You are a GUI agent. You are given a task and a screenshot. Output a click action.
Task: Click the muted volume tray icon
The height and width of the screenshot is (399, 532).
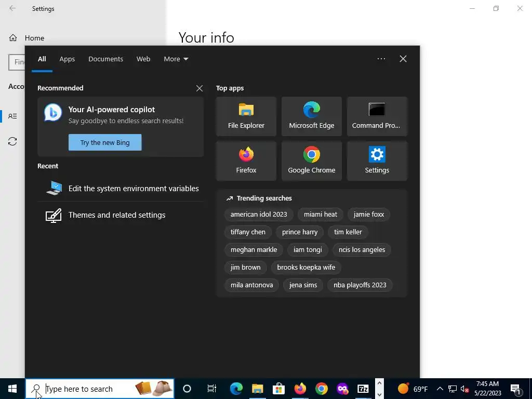(x=464, y=389)
